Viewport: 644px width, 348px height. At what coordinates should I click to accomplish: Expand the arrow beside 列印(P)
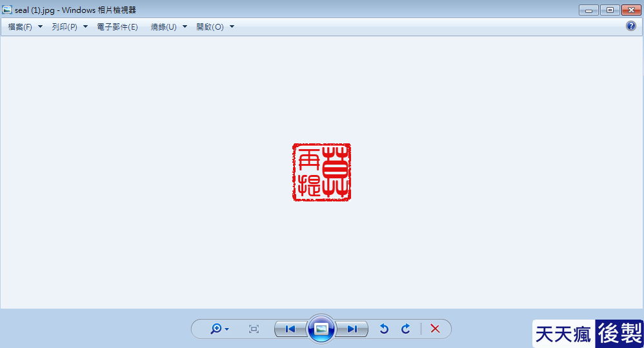pyautogui.click(x=85, y=26)
